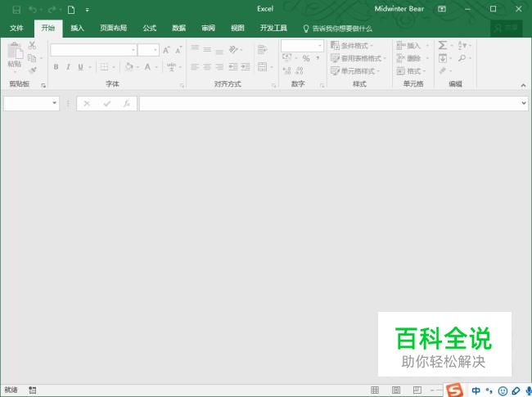
Task: Click the Decrease Font Size icon
Action: tap(178, 50)
